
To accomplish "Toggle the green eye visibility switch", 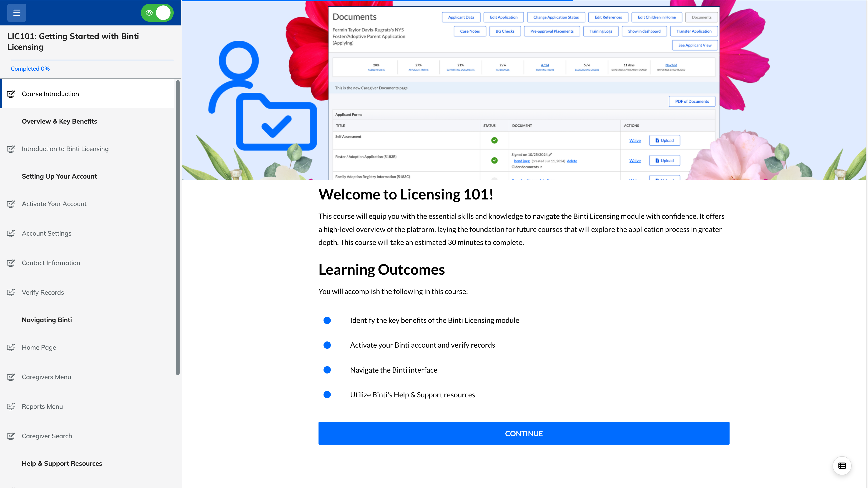I will point(157,13).
